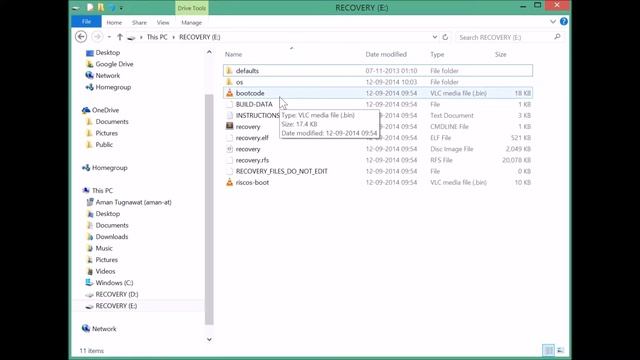Click RECOVERY (E:) in address breadcrumb
The image size is (640, 360).
pos(200,37)
